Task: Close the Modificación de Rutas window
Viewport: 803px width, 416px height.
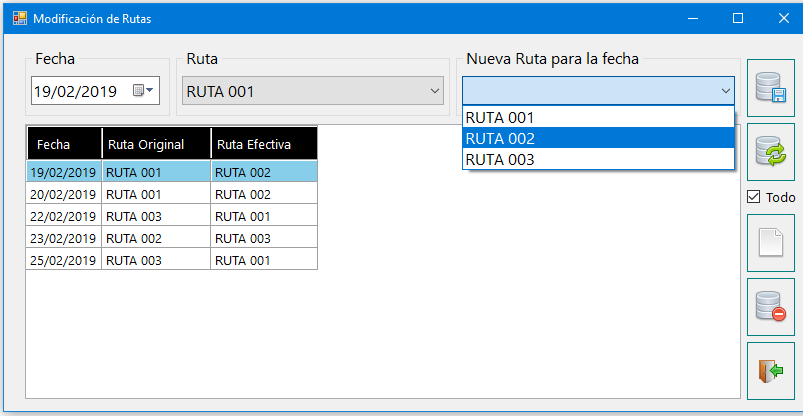Action: click(x=784, y=19)
